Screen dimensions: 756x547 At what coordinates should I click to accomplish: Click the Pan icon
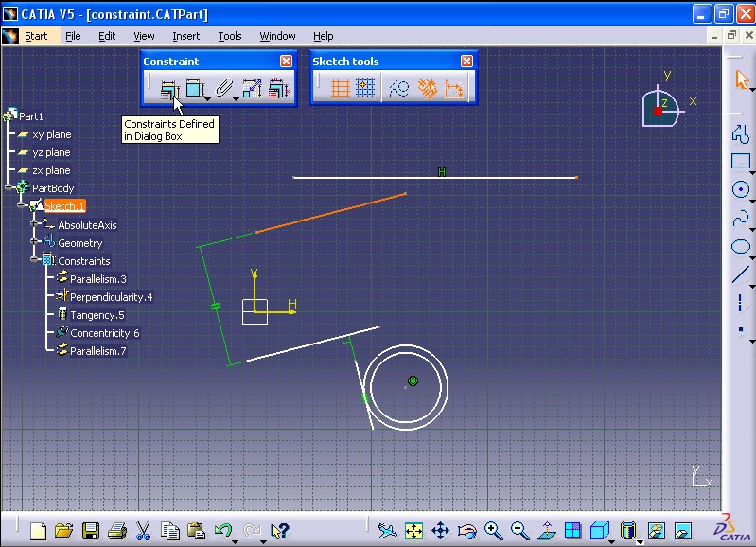click(x=441, y=531)
